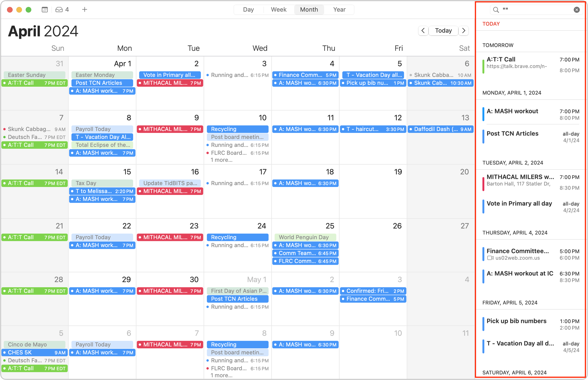This screenshot has width=588, height=380.
Task: Switch to Week view
Action: (x=278, y=10)
